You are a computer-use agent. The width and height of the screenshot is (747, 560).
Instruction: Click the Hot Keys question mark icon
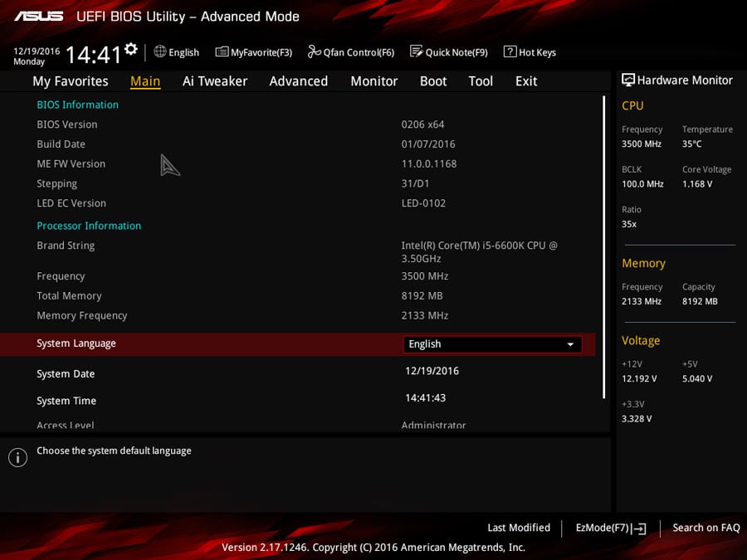(510, 51)
